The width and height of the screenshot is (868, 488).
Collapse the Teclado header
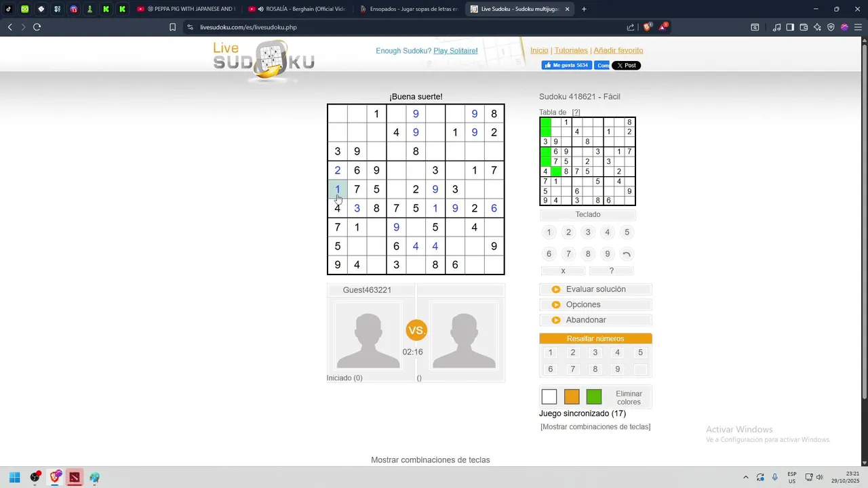pos(588,215)
